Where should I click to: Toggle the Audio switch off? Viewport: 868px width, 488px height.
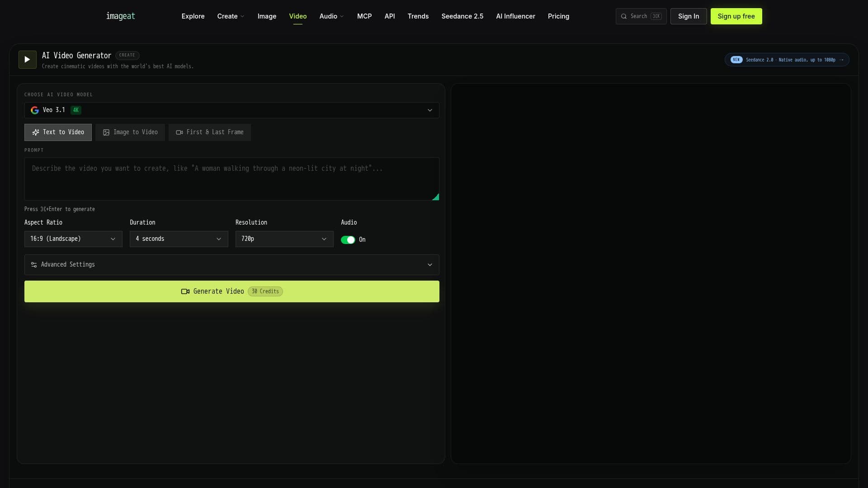[x=348, y=240]
